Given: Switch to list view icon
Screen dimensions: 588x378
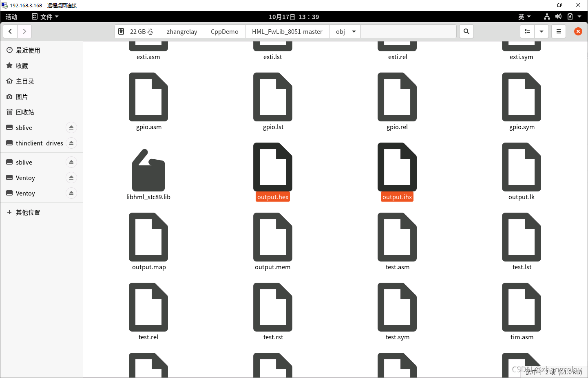Looking at the screenshot, I should pos(527,31).
